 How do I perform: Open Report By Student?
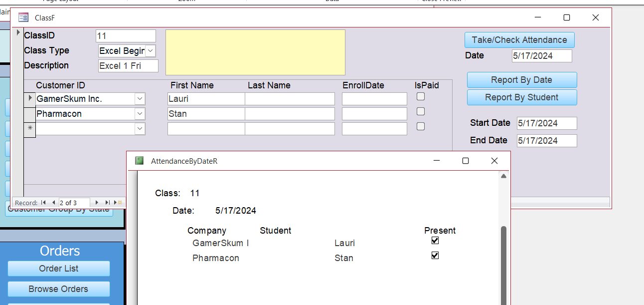point(521,97)
